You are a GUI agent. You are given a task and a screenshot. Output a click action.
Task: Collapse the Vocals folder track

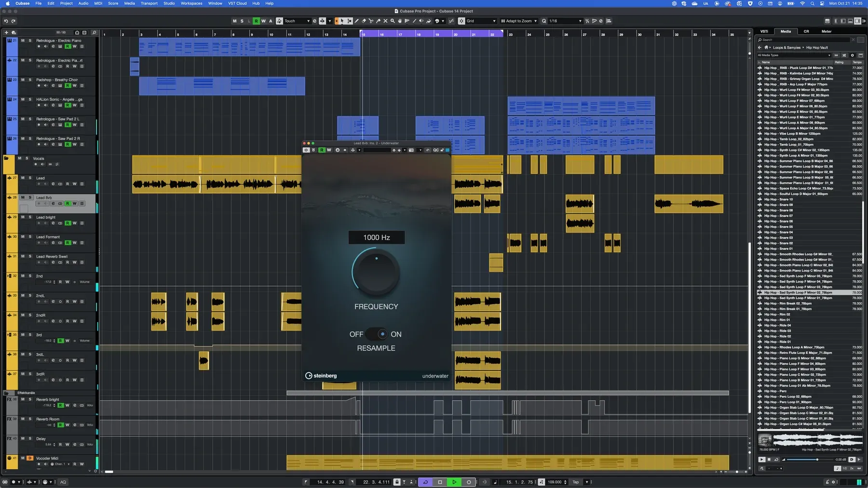[x=6, y=158]
